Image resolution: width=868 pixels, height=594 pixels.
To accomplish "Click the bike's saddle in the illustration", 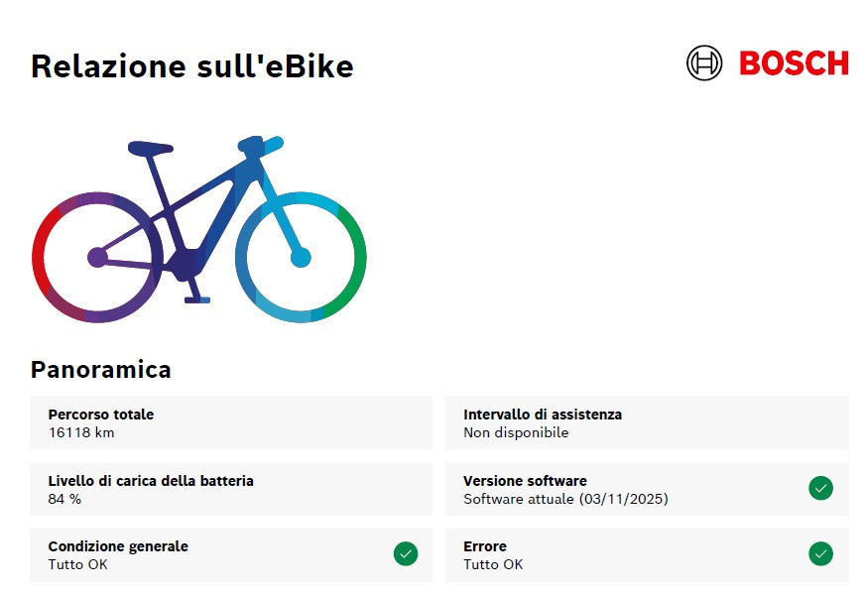I will [151, 149].
